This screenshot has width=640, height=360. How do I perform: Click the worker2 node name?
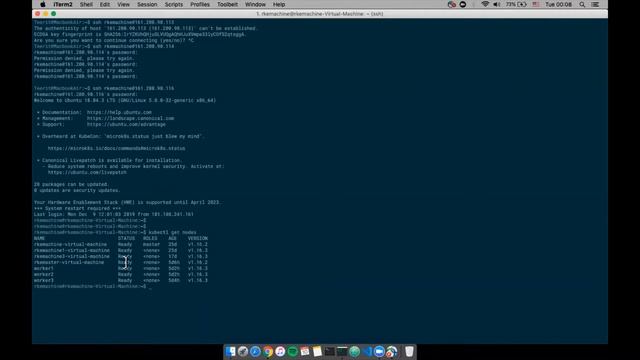click(44, 274)
